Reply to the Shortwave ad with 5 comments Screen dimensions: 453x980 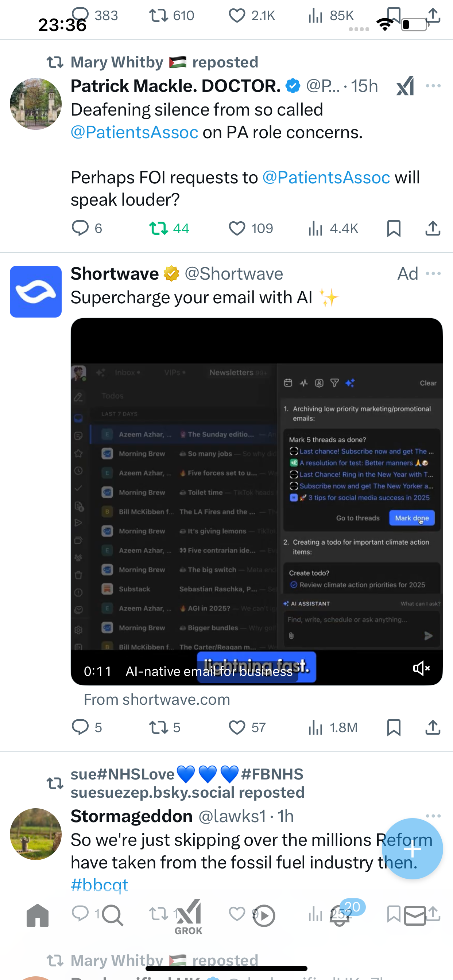(x=87, y=727)
